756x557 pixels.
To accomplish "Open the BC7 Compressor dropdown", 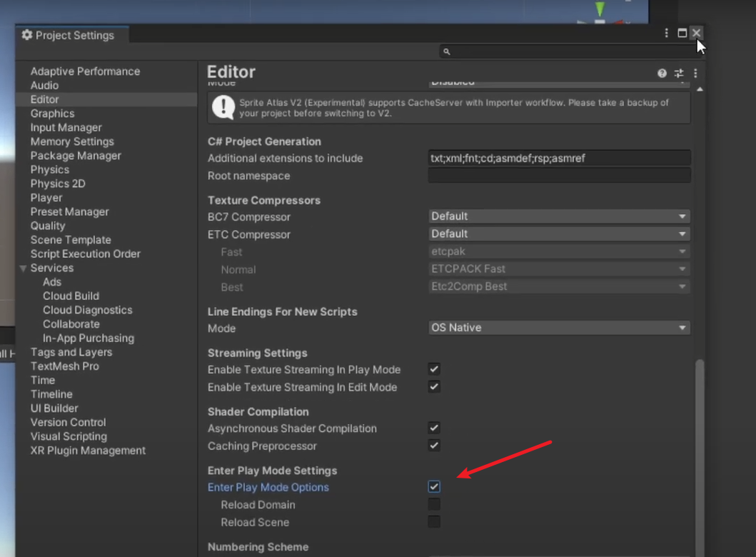I will [559, 216].
